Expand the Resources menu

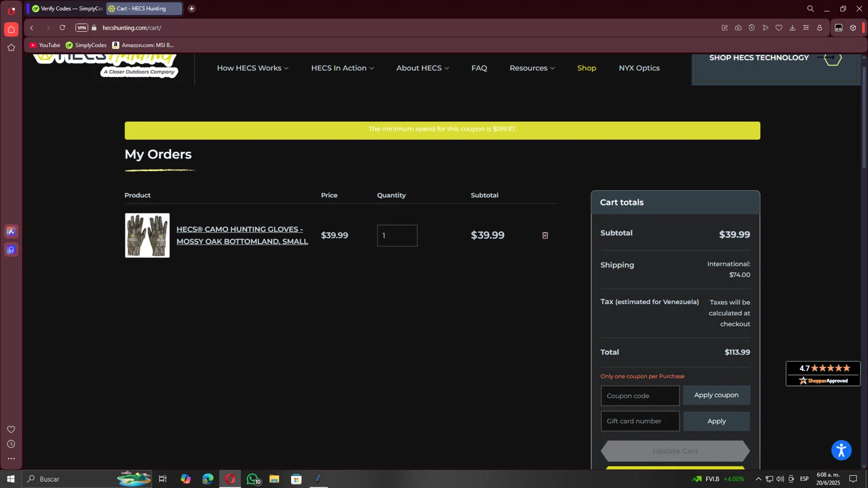(532, 68)
